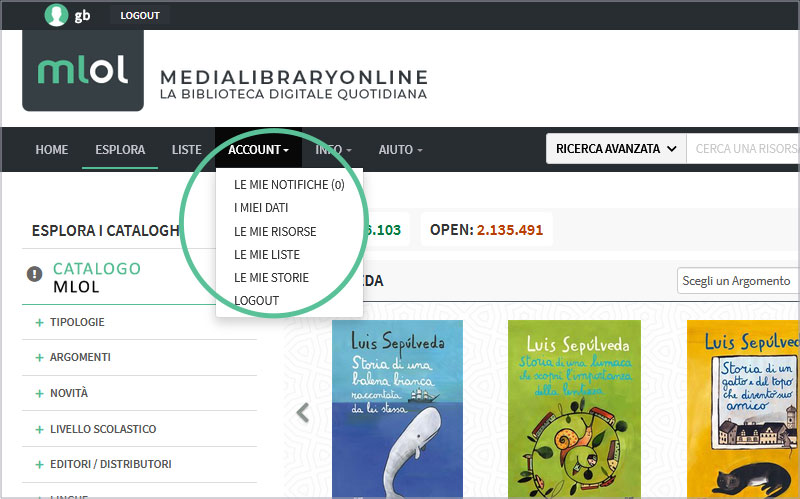Viewport: 800px width, 499px height.
Task: Open the Scegli un Argomento dropdown
Action: (x=738, y=281)
